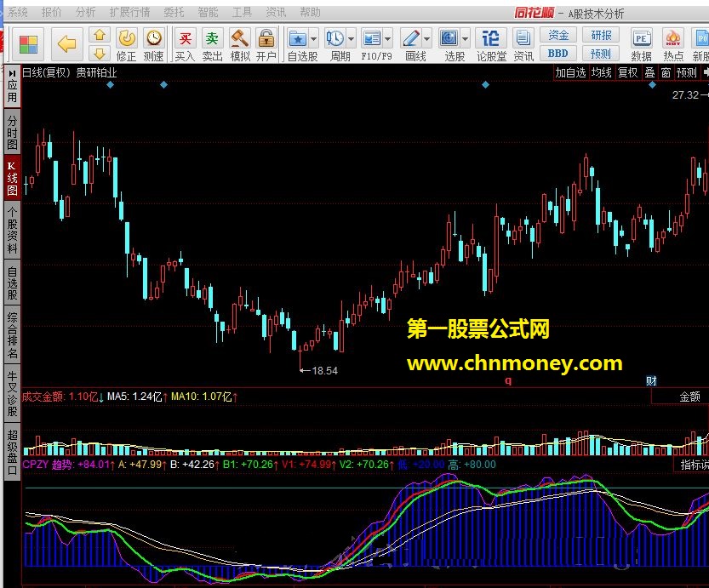Open the 分析 menu

[x=85, y=12]
